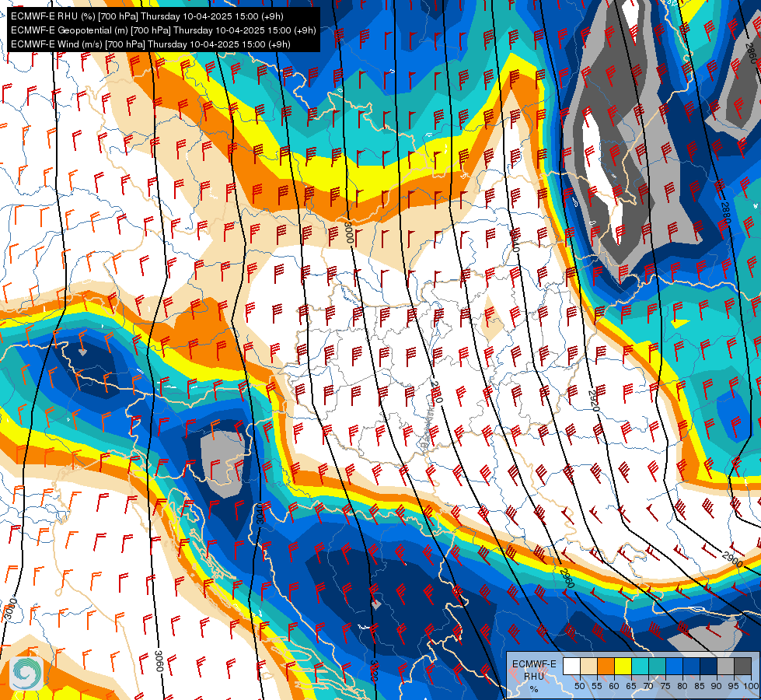Select the medium blue 80–85 legend swatch
Viewport: 761px width, 700px height.
click(692, 666)
